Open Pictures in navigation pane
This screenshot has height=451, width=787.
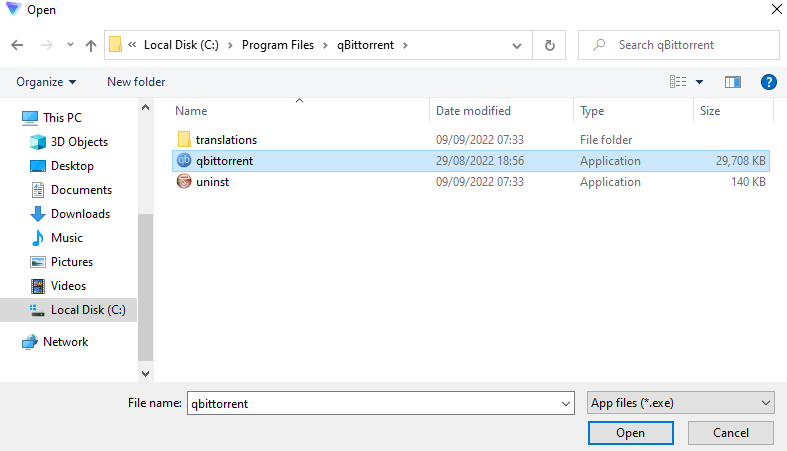(71, 262)
